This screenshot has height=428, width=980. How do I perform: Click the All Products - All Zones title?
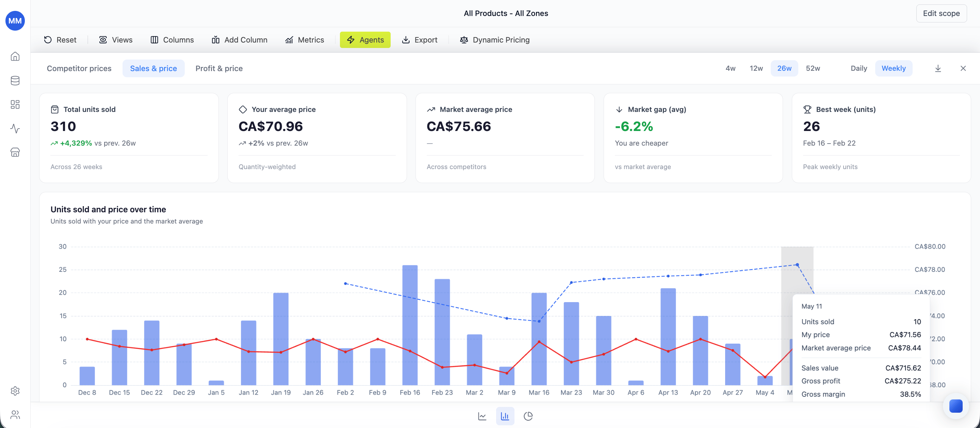[506, 13]
